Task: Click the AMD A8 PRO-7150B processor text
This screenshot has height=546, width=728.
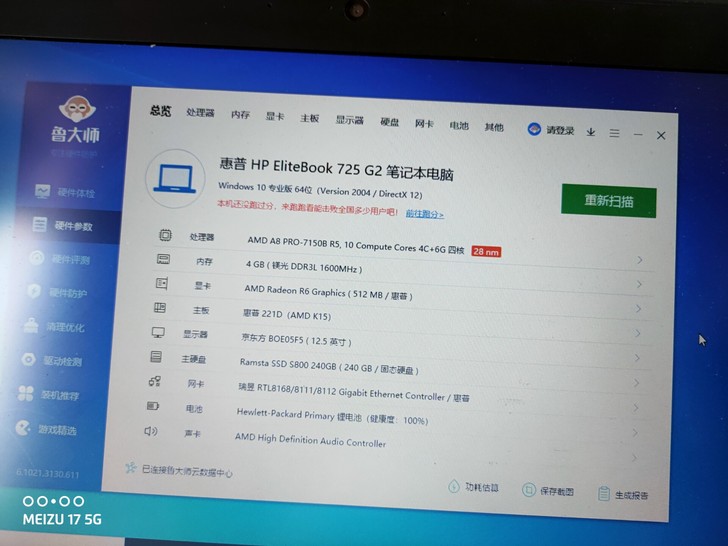Action: (356, 245)
